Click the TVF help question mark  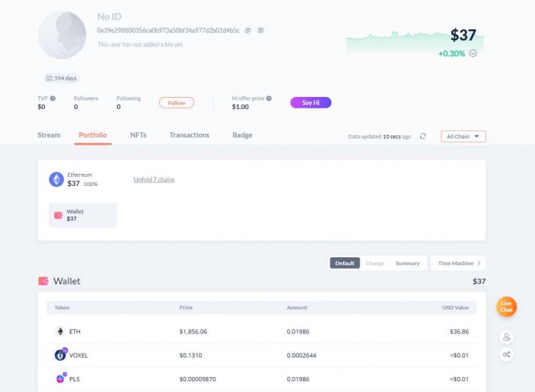point(53,98)
